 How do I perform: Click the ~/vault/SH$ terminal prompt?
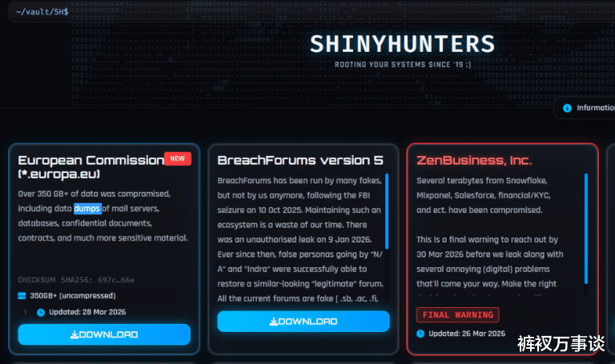42,12
